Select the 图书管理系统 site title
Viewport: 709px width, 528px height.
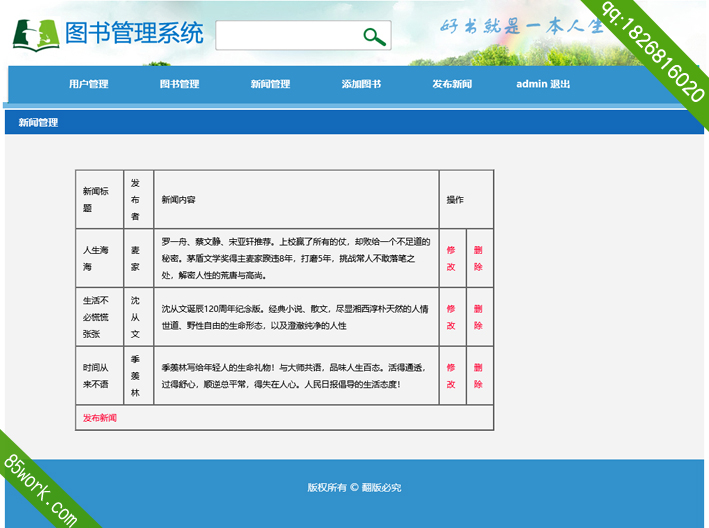(x=134, y=33)
